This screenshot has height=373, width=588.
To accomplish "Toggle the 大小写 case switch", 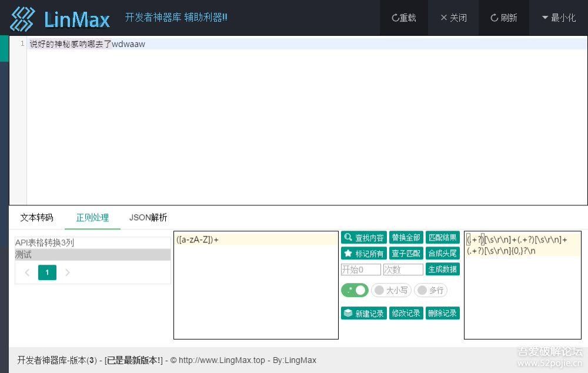I will (x=392, y=290).
